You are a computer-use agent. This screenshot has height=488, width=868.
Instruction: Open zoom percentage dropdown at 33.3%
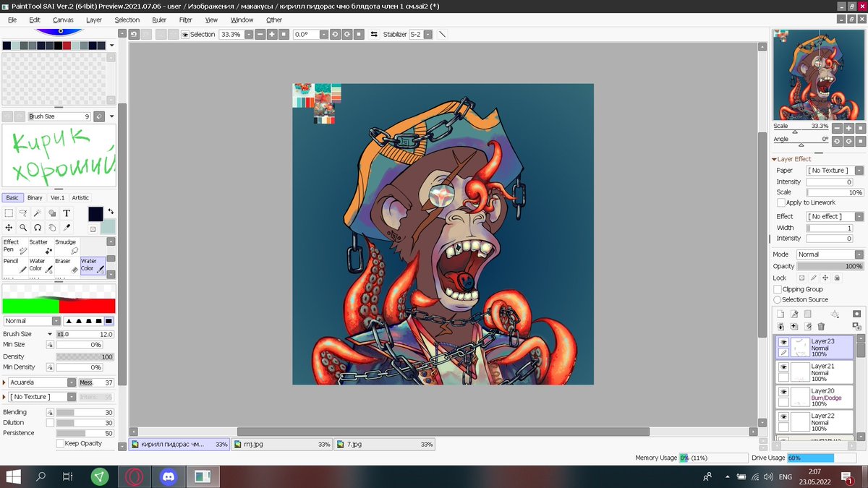249,34
